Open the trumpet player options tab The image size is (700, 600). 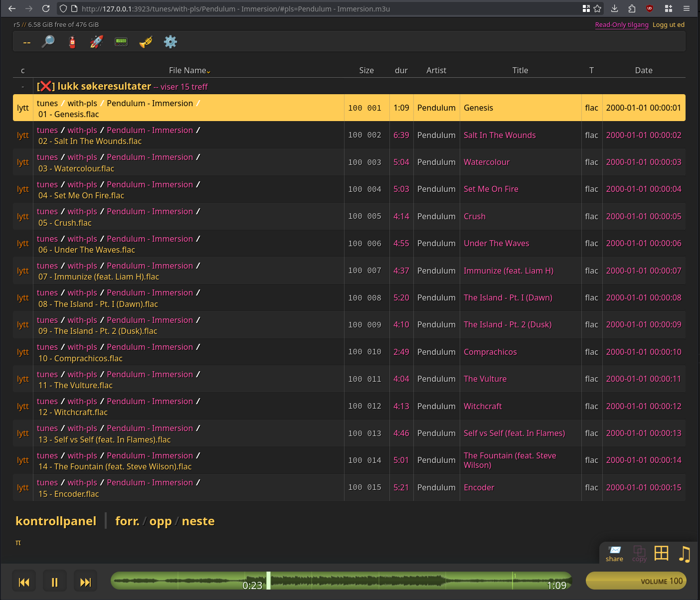click(x=146, y=42)
